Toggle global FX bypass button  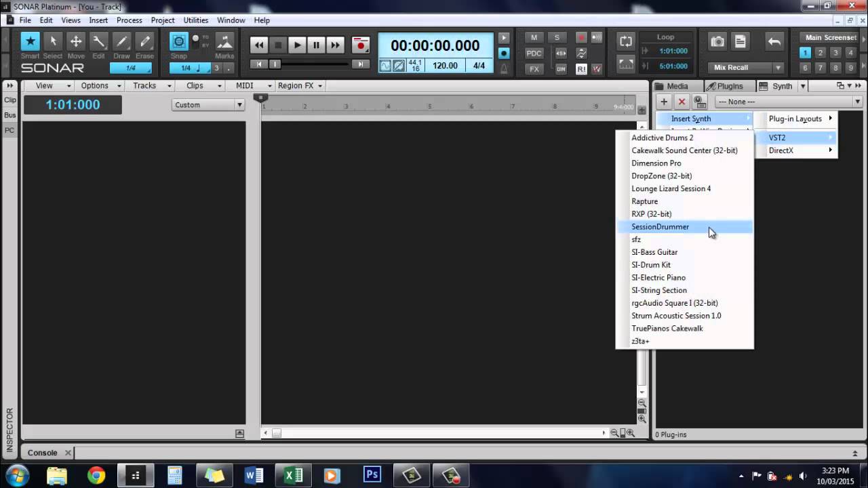coord(534,69)
